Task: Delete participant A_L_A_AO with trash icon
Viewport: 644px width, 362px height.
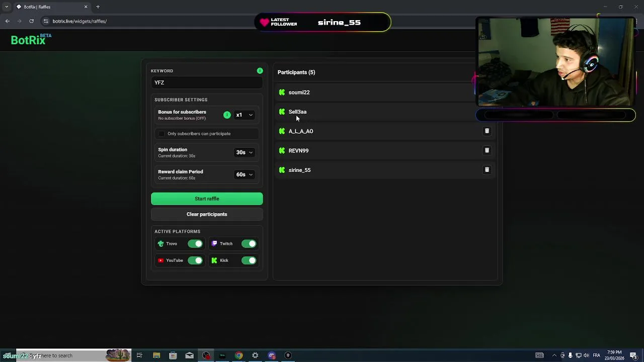Action: click(x=487, y=131)
